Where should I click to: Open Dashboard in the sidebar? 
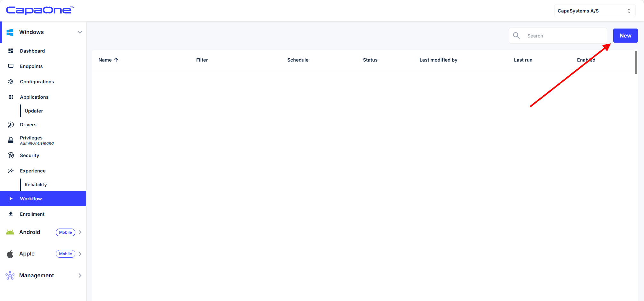(x=32, y=51)
